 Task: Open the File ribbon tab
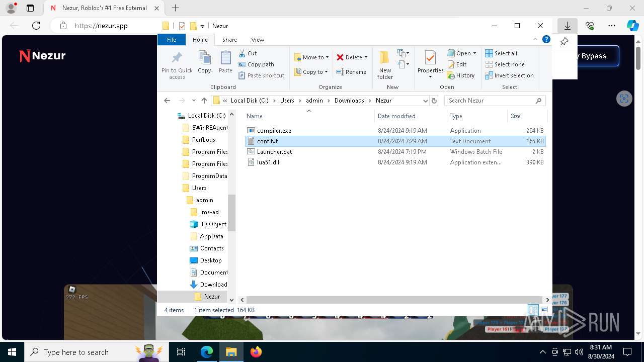click(x=172, y=40)
